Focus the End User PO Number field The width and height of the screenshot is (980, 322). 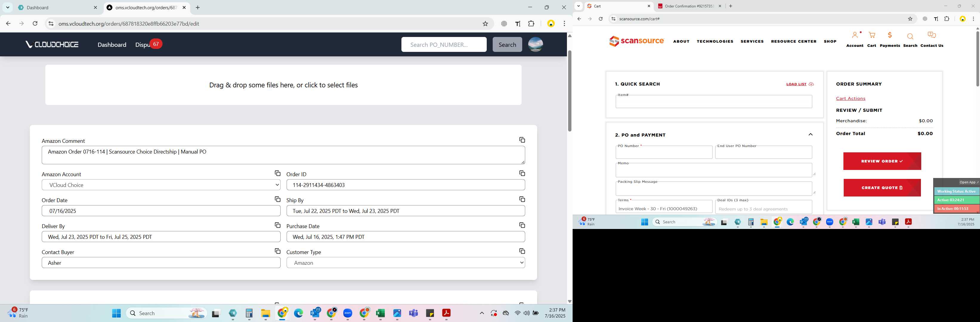coord(763,152)
